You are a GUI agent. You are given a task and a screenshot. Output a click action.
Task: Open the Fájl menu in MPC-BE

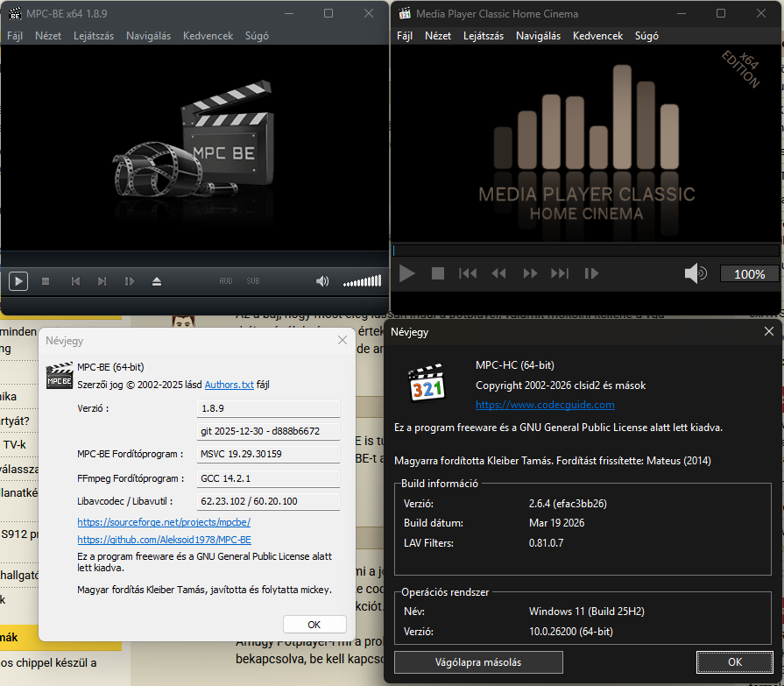[15, 36]
